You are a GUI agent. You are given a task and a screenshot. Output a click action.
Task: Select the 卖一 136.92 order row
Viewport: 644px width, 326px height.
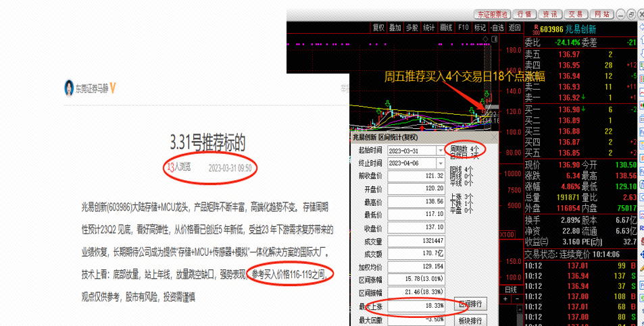click(580, 98)
